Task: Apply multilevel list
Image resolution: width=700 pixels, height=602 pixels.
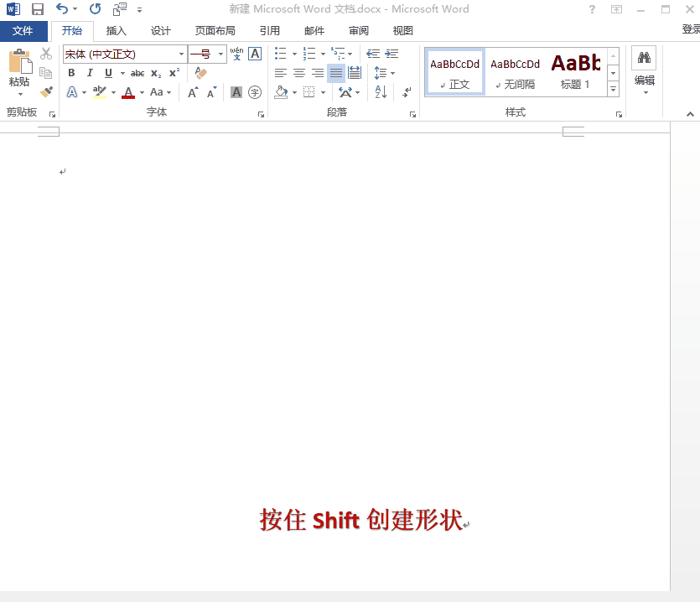Action: 338,54
